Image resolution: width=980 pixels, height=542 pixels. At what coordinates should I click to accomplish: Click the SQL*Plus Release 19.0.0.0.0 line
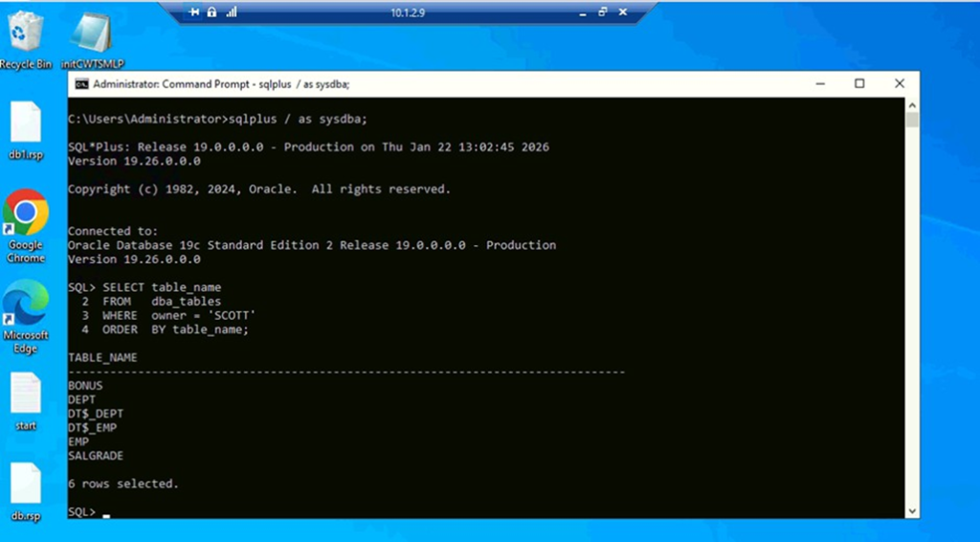pyautogui.click(x=309, y=147)
